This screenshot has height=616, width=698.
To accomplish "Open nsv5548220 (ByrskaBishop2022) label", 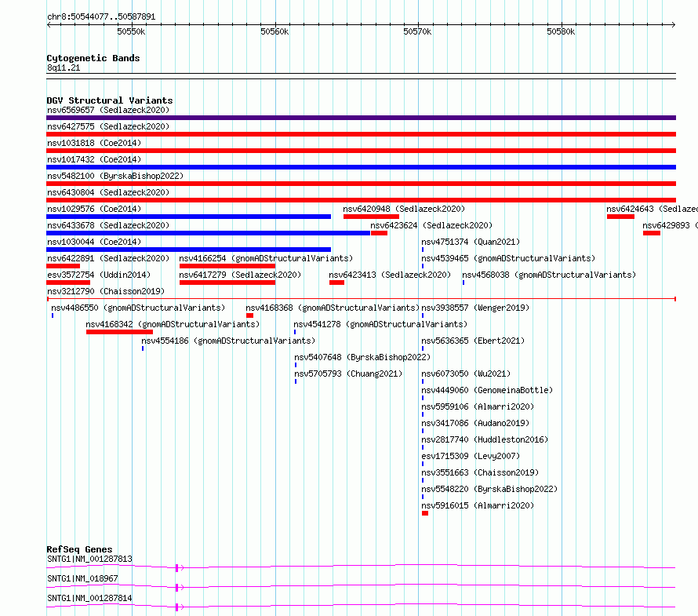I will point(489,489).
